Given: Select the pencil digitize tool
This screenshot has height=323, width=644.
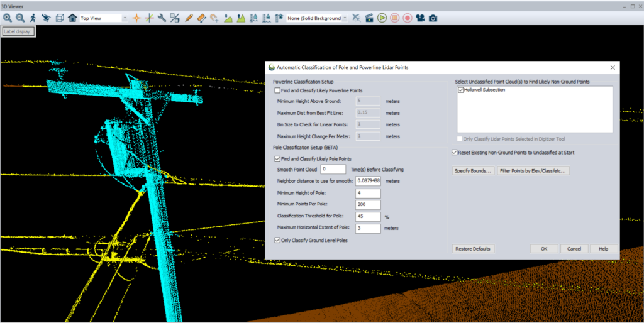Looking at the screenshot, I should click(x=189, y=18).
